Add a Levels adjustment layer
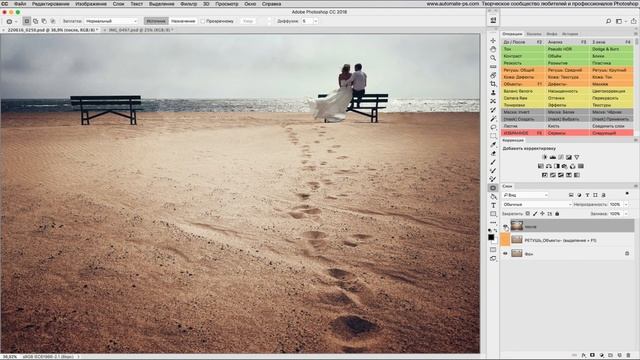The width and height of the screenshot is (640, 360). click(x=553, y=157)
